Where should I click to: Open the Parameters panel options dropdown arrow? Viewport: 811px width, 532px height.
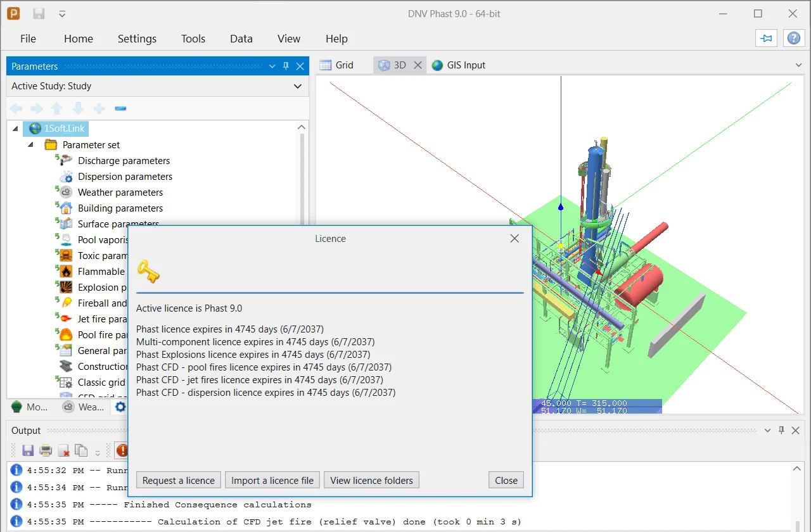[x=272, y=66]
